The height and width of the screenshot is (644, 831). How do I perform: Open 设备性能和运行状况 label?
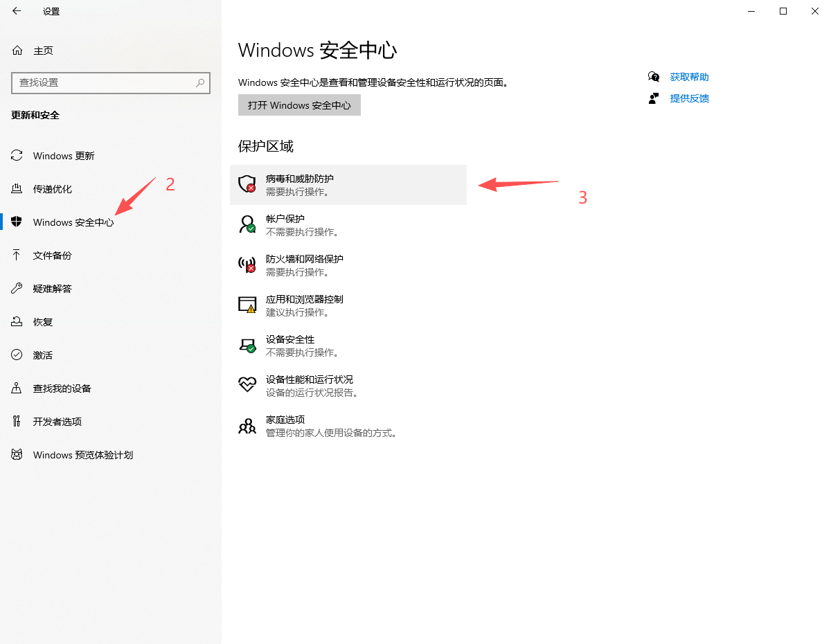point(310,379)
